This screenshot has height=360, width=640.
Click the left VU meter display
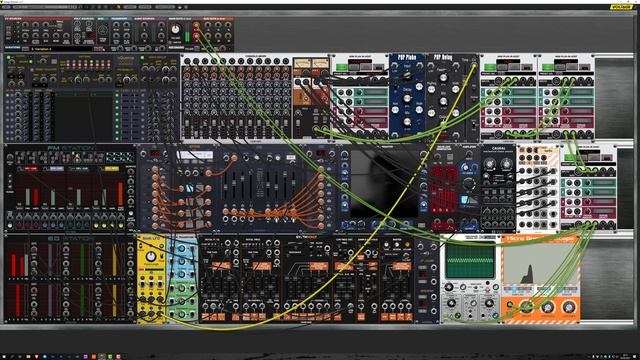(x=302, y=64)
